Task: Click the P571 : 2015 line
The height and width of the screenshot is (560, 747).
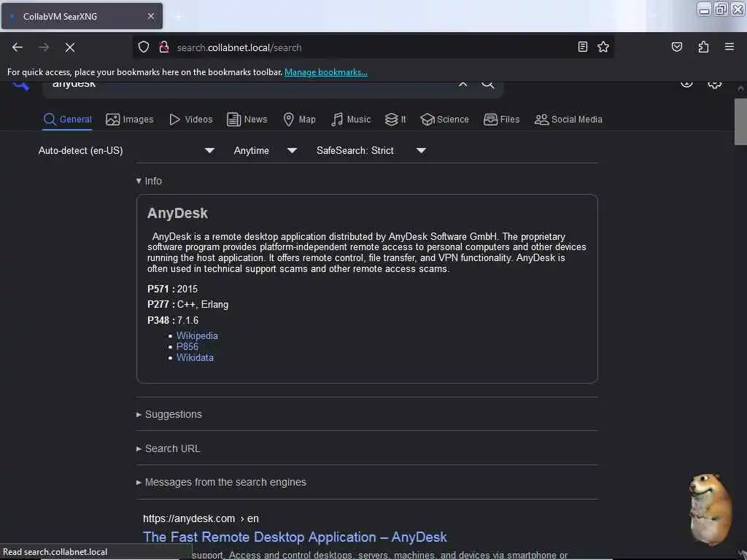Action: (x=172, y=289)
